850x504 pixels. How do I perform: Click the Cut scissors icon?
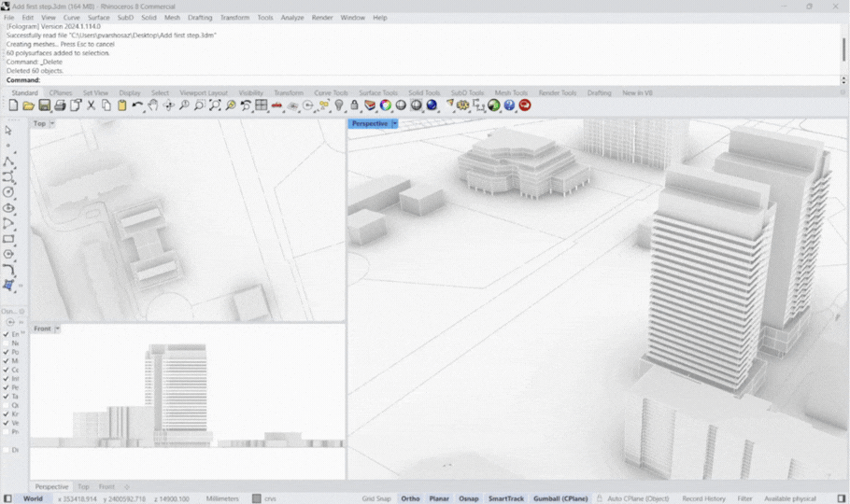pyautogui.click(x=92, y=105)
